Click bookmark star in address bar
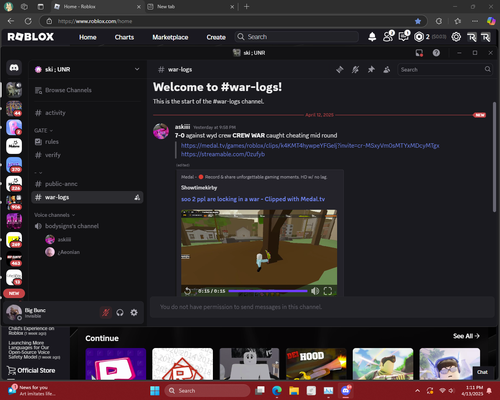The image size is (500, 400). pos(418,21)
